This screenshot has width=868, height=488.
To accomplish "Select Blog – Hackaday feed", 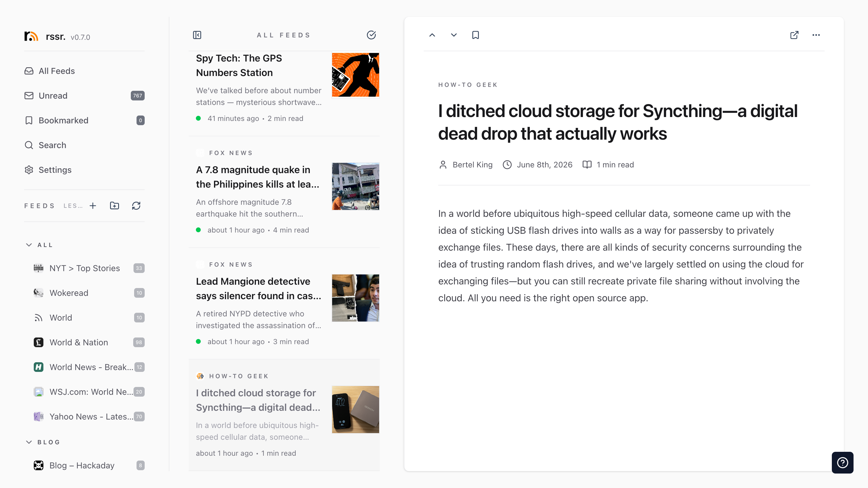I will (x=89, y=465).
